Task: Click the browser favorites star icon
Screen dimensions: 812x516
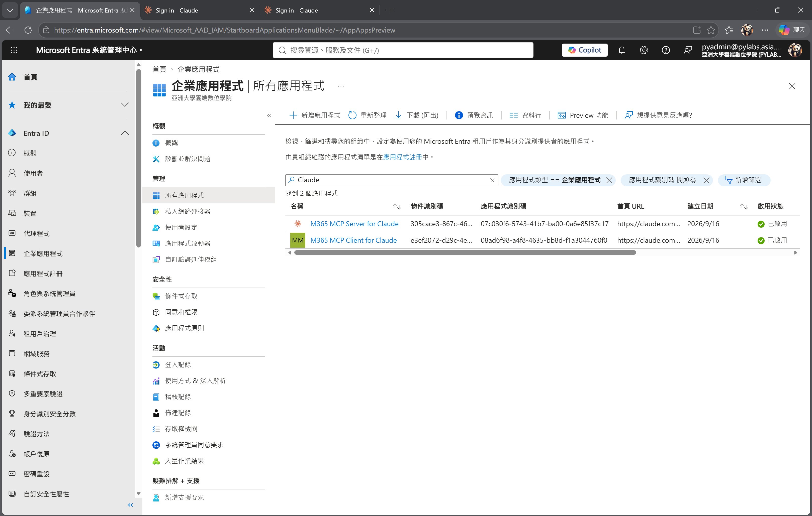Action: [x=711, y=30]
